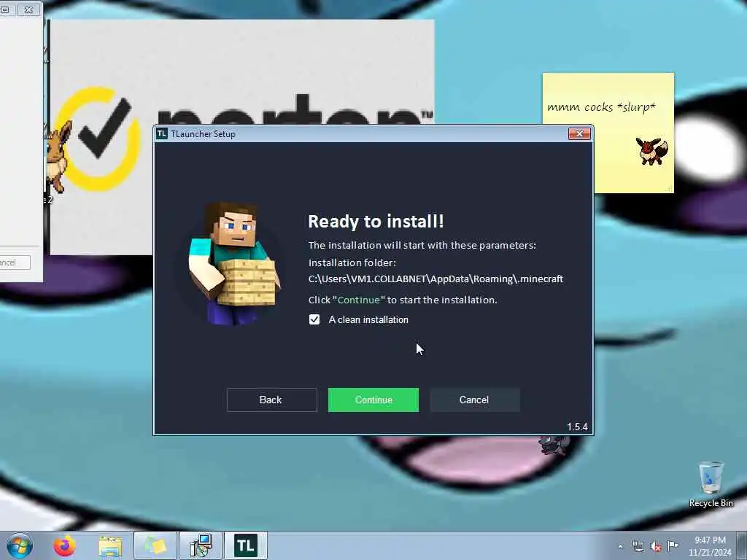The image size is (747, 560).
Task: Show hidden system tray icons
Action: click(620, 546)
